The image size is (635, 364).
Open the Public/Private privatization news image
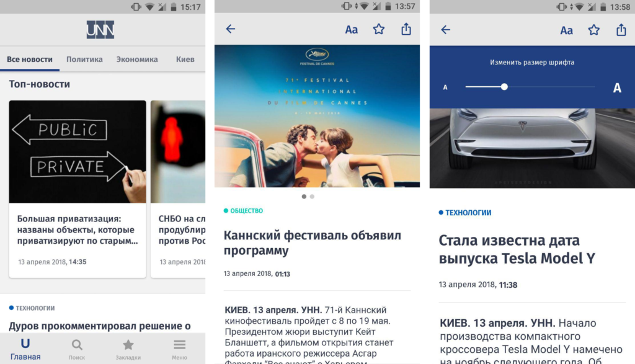[x=78, y=151]
